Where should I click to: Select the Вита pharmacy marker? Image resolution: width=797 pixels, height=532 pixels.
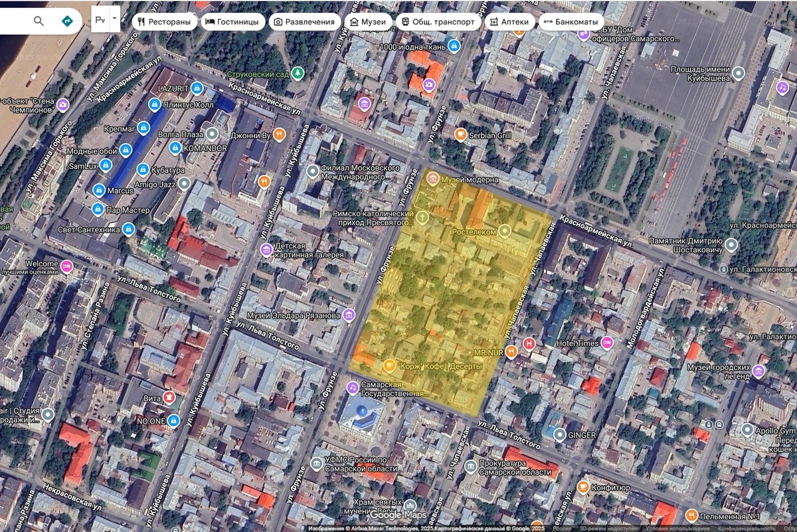tap(169, 399)
